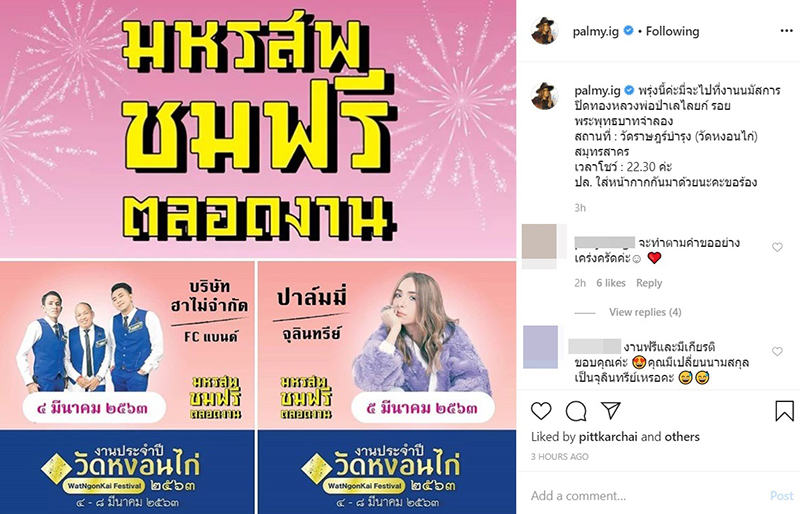Like the post with the heart icon
The image size is (800, 514).
541,411
